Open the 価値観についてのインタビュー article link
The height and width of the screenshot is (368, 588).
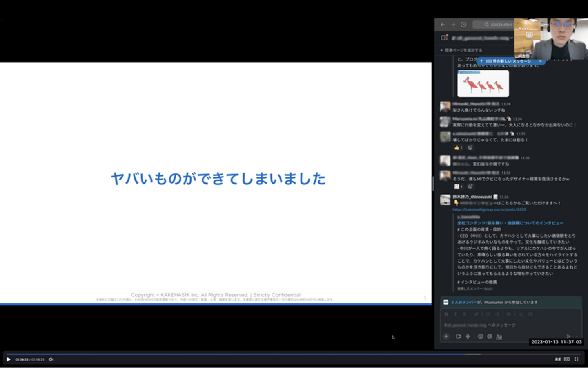click(510, 223)
